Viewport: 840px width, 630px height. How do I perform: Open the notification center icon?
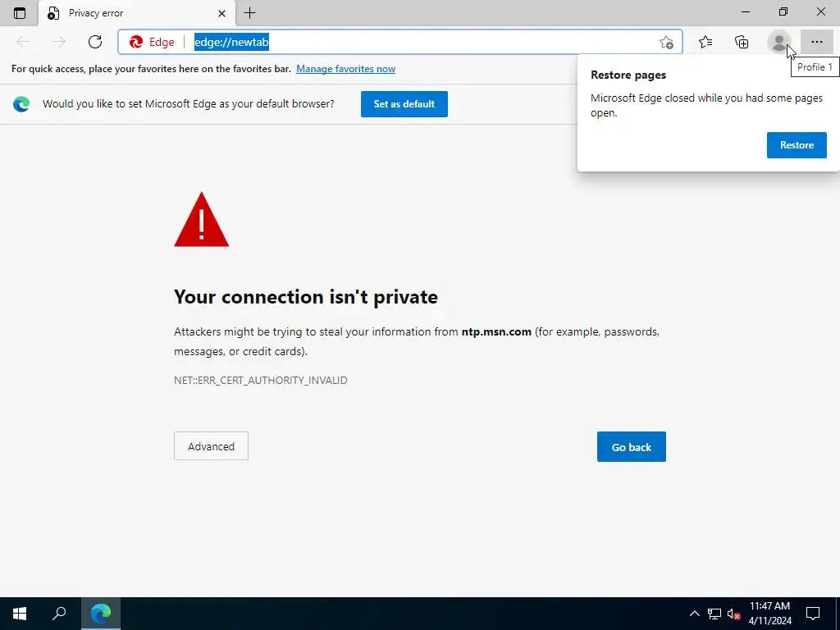tap(813, 614)
